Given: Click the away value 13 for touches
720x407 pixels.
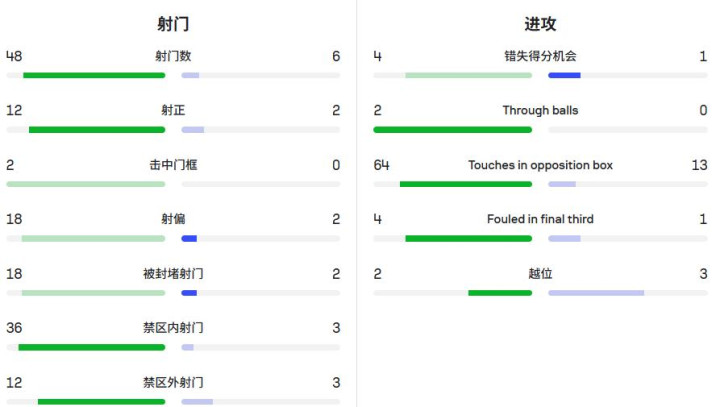Looking at the screenshot, I should coord(699,165).
